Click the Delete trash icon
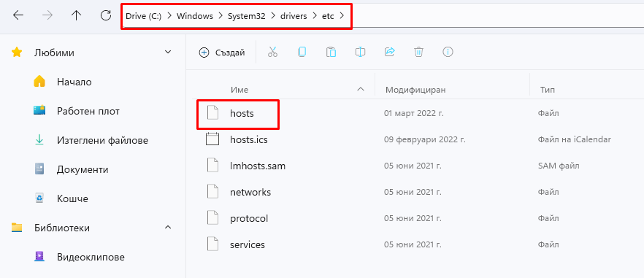The image size is (644, 278). [x=418, y=52]
